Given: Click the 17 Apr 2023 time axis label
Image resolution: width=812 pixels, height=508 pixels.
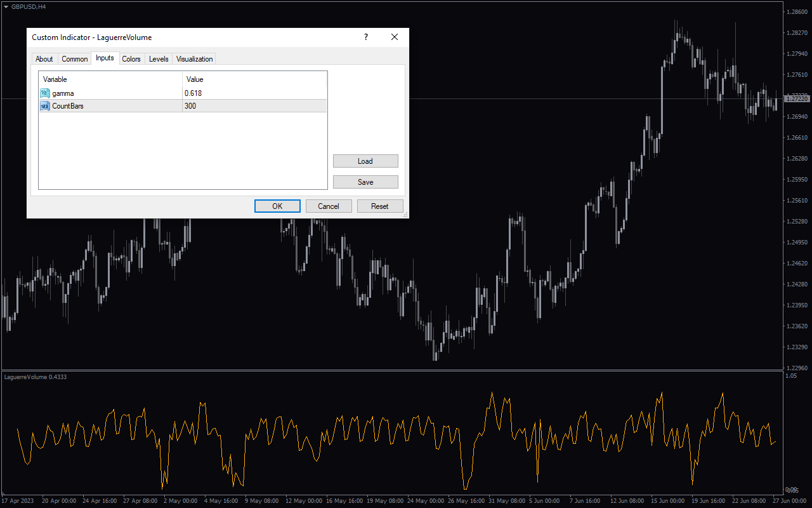Looking at the screenshot, I should click(19, 500).
